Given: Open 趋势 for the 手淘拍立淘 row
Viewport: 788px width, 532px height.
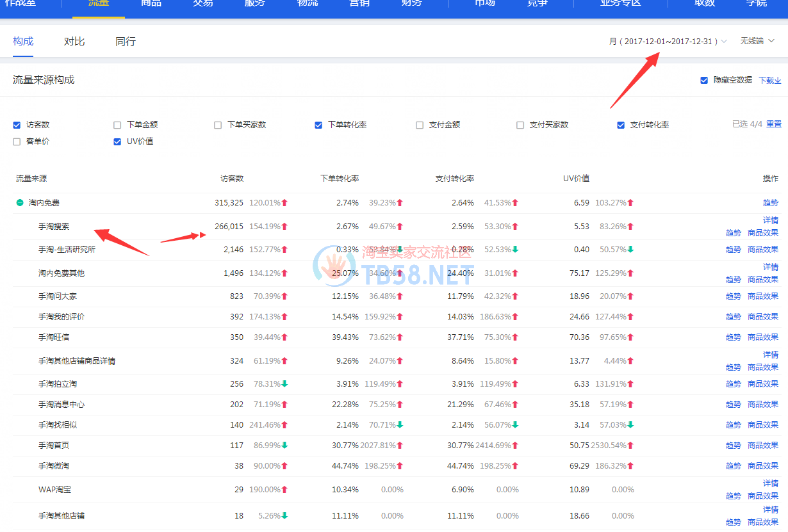Looking at the screenshot, I should pos(734,384).
